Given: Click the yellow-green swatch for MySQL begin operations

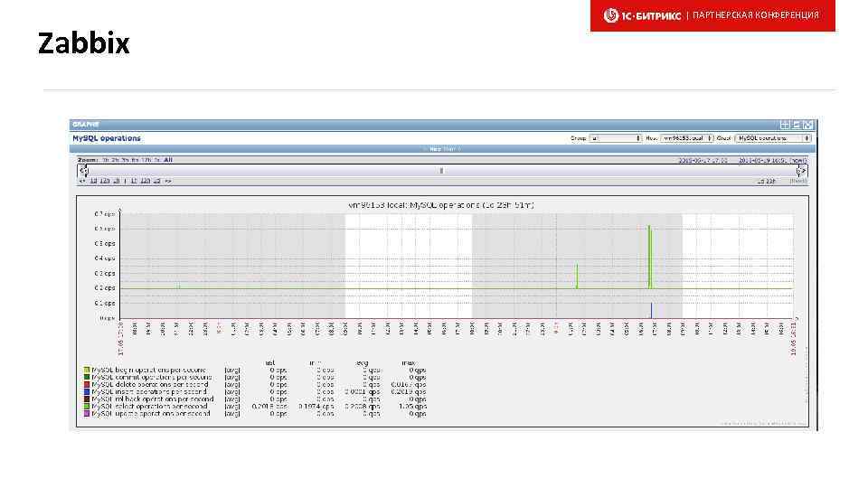Looking at the screenshot, I should [87, 370].
